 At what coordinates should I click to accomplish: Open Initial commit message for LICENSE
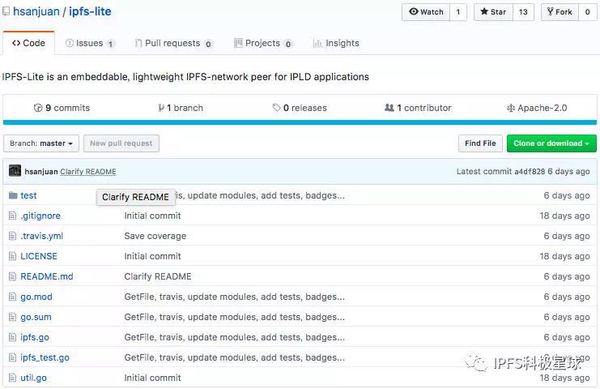coord(152,256)
